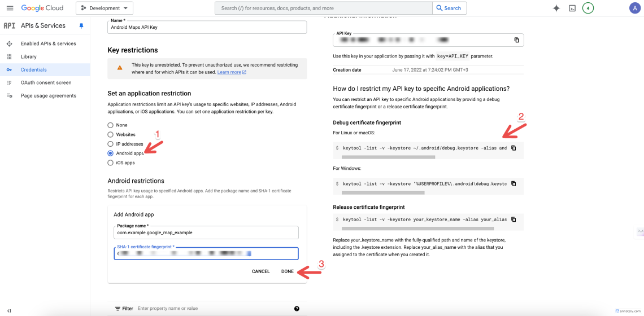Copy the Linux or macOS keytool command

514,148
